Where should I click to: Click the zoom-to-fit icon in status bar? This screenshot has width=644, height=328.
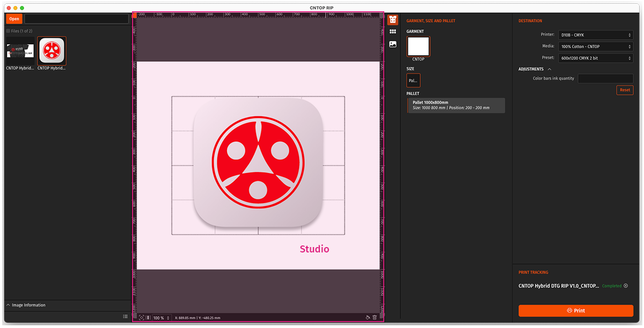tap(142, 317)
